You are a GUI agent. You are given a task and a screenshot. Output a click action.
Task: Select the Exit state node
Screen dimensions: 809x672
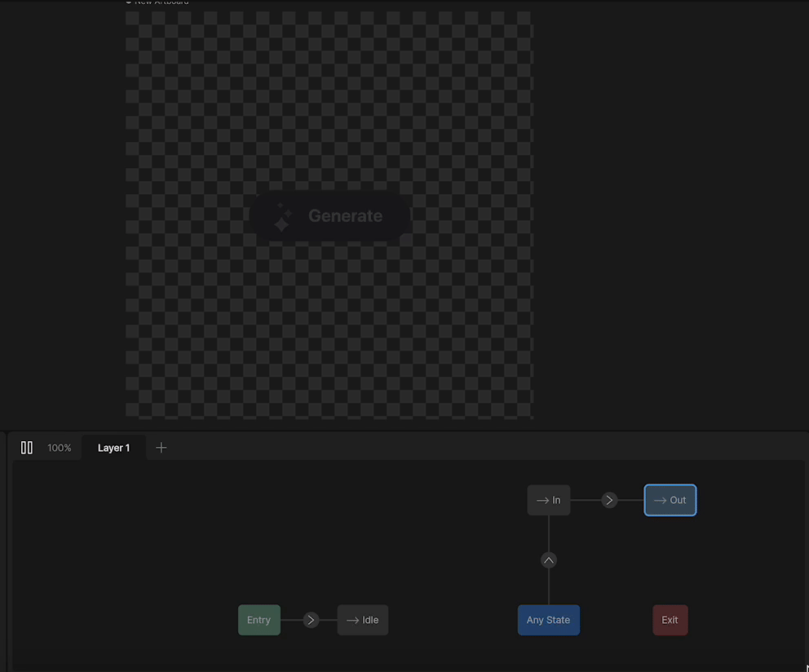pyautogui.click(x=670, y=620)
